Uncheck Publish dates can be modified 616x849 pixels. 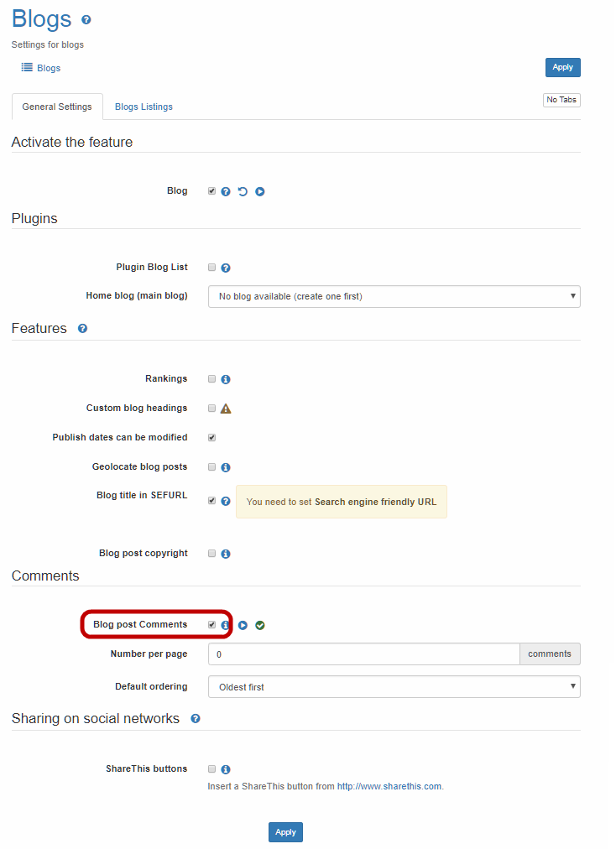pos(212,437)
